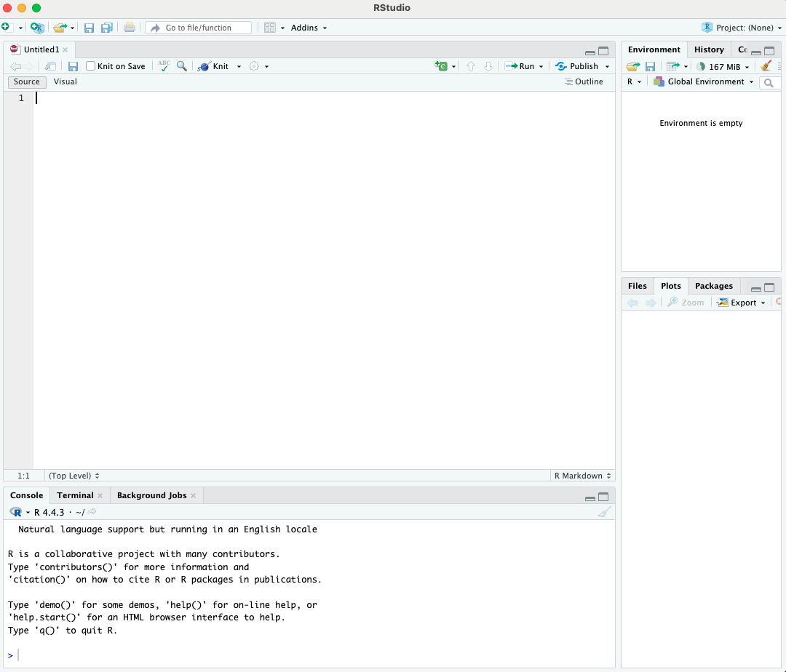The width and height of the screenshot is (786, 672).
Task: Select the spell check icon in editor toolbar
Action: pyautogui.click(x=164, y=65)
